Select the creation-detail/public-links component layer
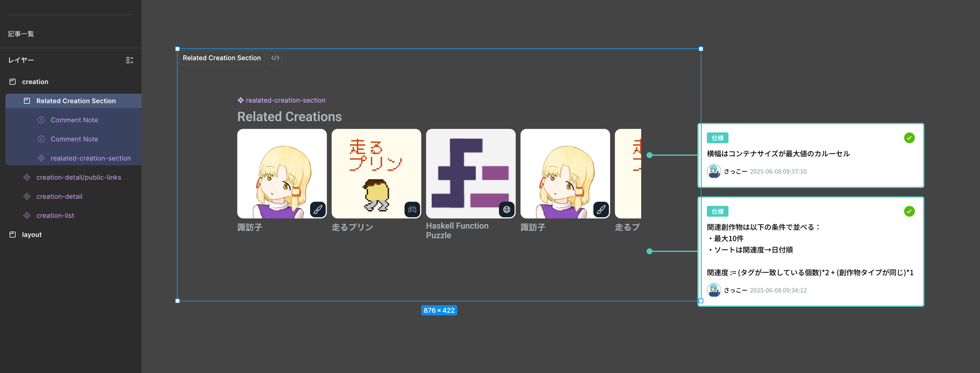The image size is (980, 373). (x=78, y=177)
